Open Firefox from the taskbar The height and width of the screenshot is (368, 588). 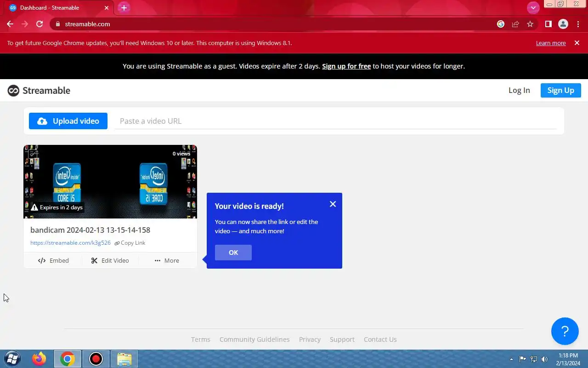39,359
